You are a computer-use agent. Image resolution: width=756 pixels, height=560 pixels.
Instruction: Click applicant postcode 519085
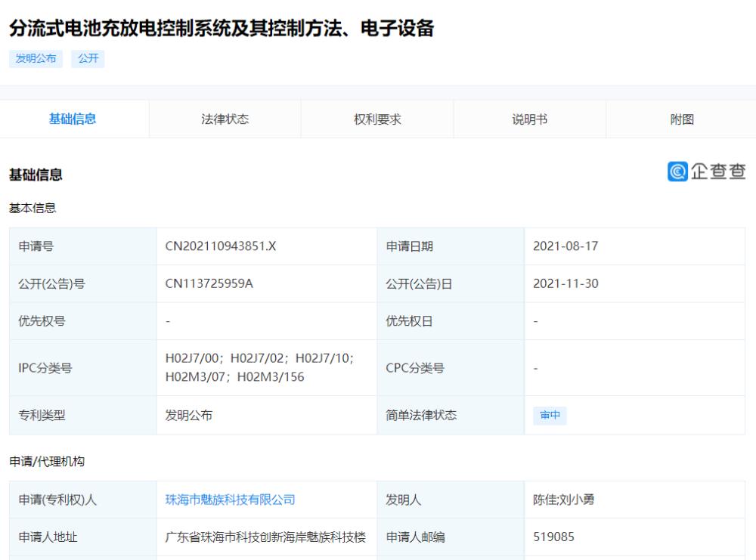[553, 537]
